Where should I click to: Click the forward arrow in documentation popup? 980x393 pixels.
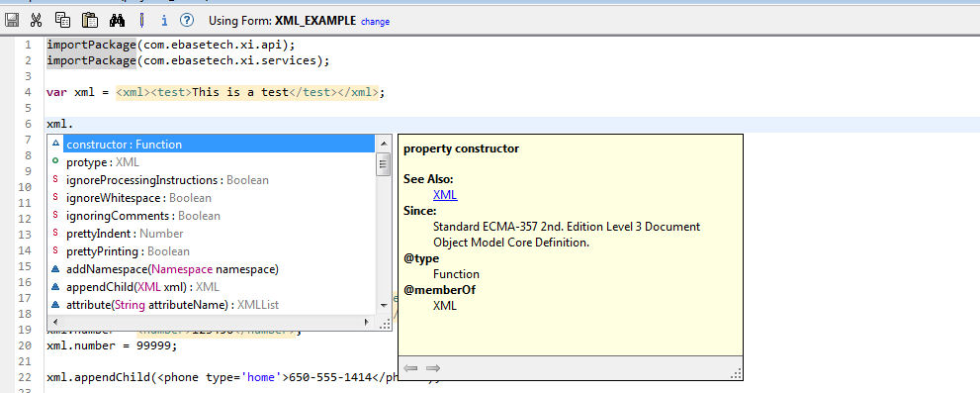tap(433, 368)
